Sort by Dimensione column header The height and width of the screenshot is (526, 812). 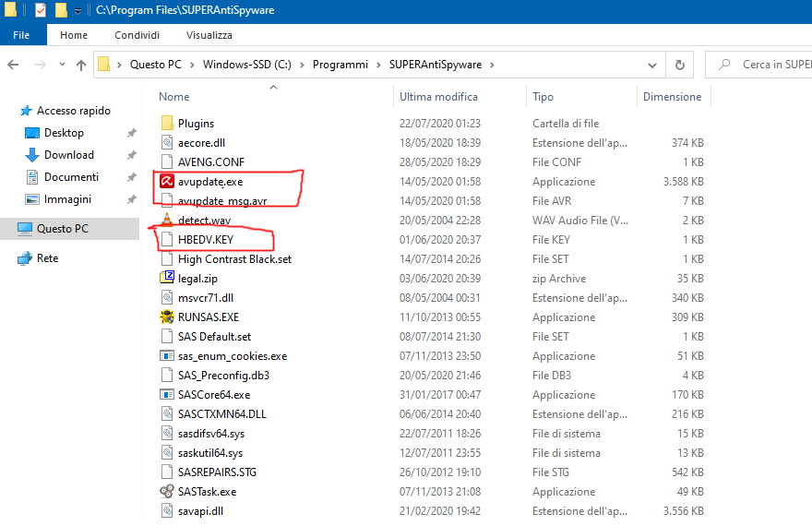pyautogui.click(x=672, y=97)
